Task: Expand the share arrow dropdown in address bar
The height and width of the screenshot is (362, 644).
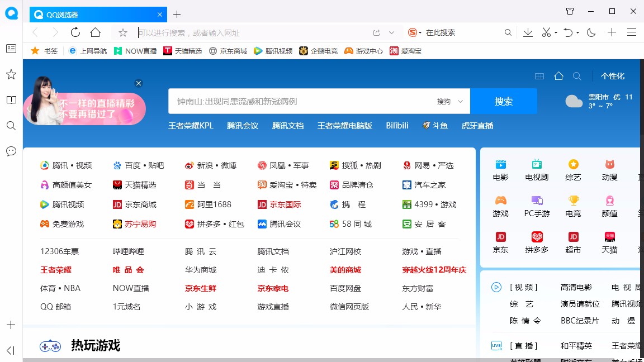Action: 392,32
